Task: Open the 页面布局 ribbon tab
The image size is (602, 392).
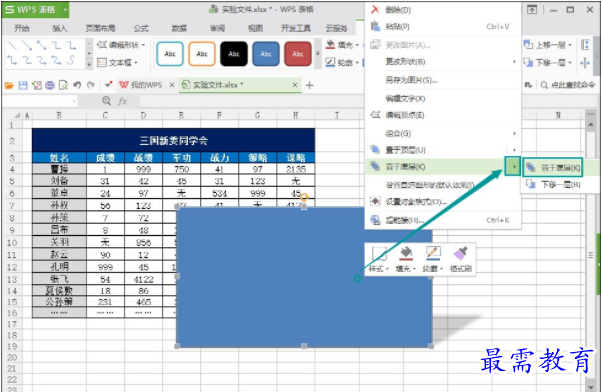Action: pos(100,28)
